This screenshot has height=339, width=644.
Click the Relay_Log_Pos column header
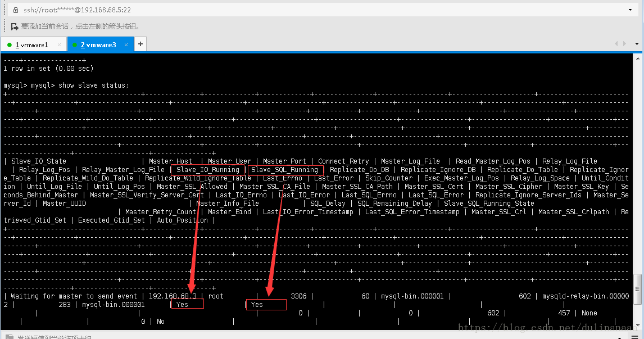pos(44,170)
